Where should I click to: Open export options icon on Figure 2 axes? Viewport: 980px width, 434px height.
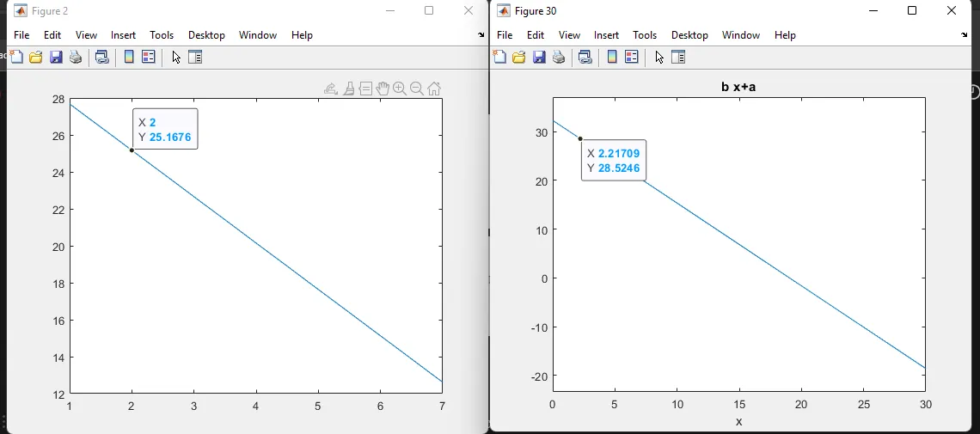(x=331, y=89)
